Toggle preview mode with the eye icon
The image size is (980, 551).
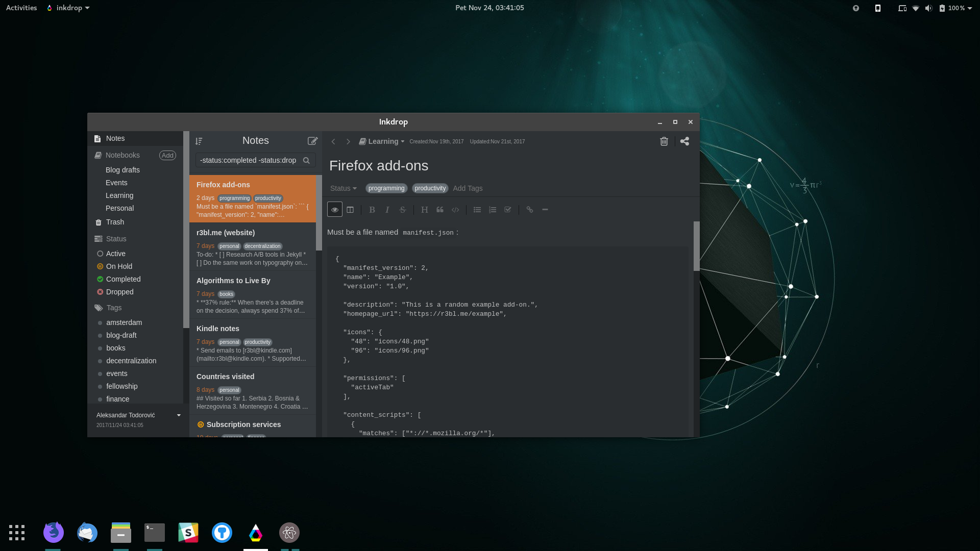(335, 210)
